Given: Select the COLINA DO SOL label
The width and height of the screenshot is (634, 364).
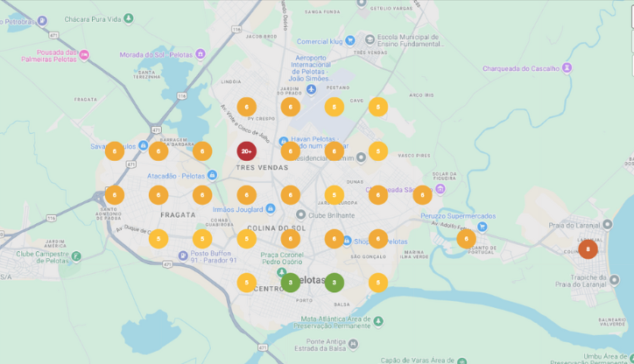Looking at the screenshot, I should click(277, 228).
